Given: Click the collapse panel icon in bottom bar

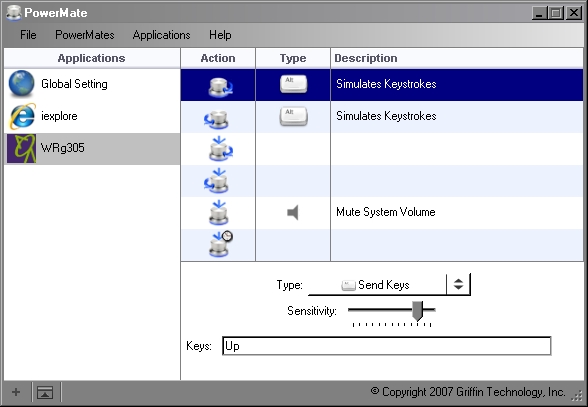Looking at the screenshot, I should click(45, 393).
